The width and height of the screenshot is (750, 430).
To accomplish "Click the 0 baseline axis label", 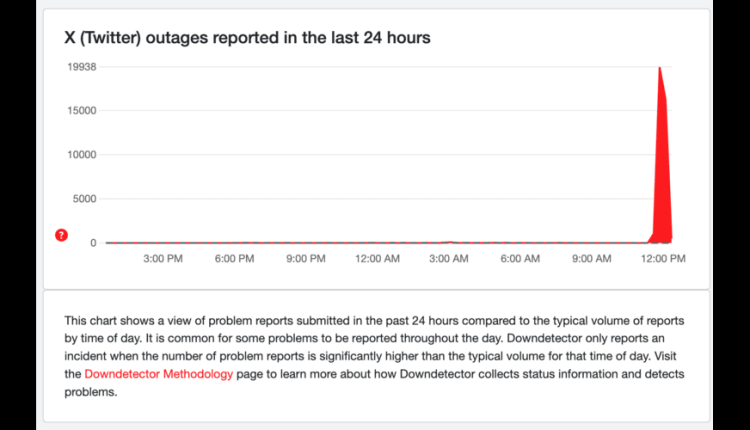I will 93,243.
